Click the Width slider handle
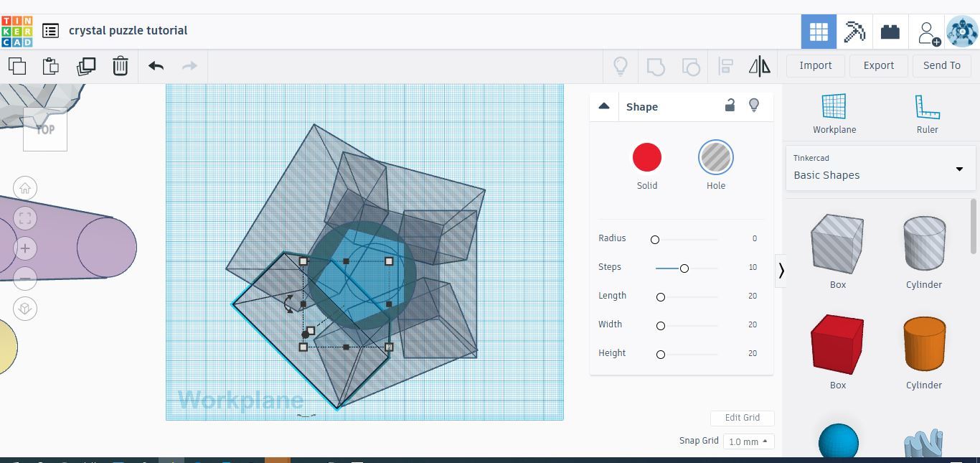This screenshot has width=980, height=463. coord(661,325)
